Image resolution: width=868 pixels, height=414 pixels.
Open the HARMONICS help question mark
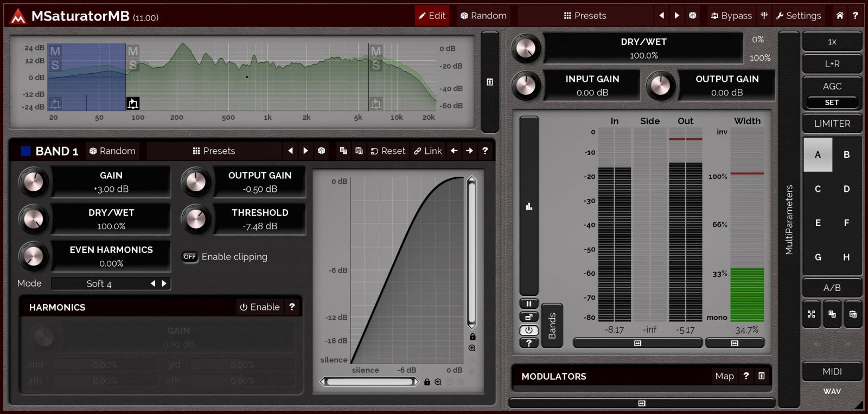click(x=292, y=307)
